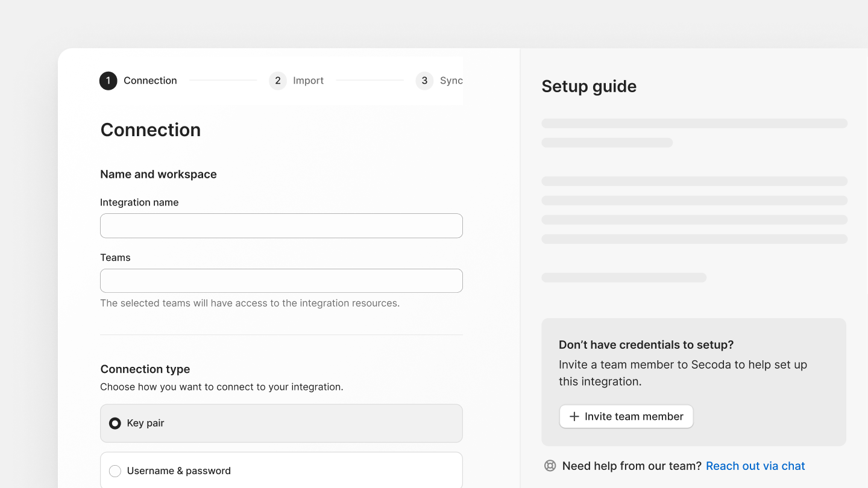Click the Integration name field label
The height and width of the screenshot is (488, 868).
tap(139, 202)
